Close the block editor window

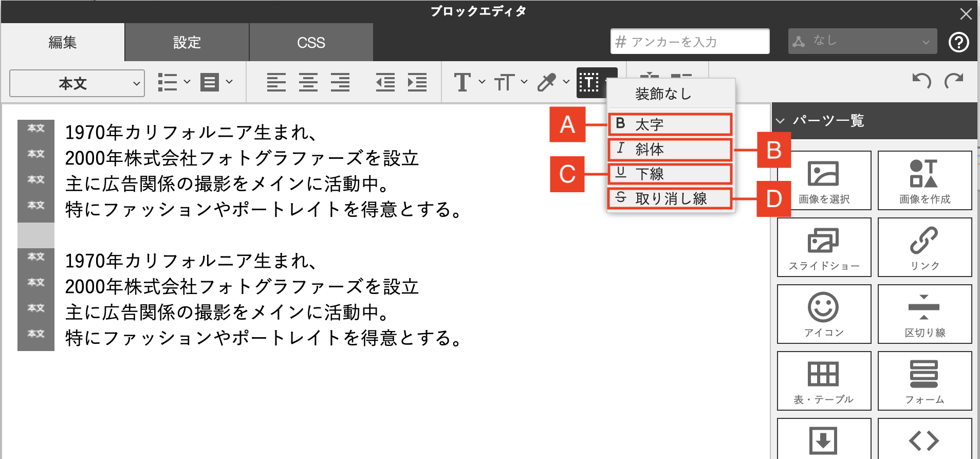pyautogui.click(x=966, y=14)
